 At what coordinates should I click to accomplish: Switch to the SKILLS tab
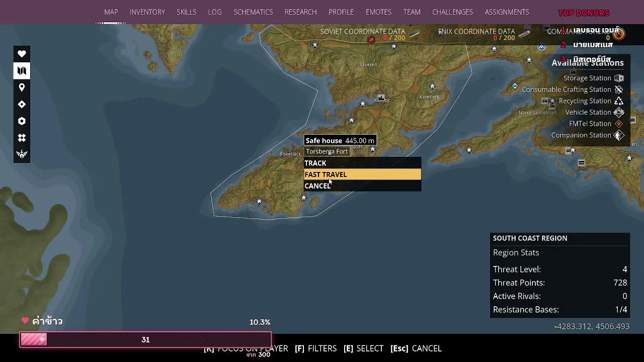coord(187,12)
